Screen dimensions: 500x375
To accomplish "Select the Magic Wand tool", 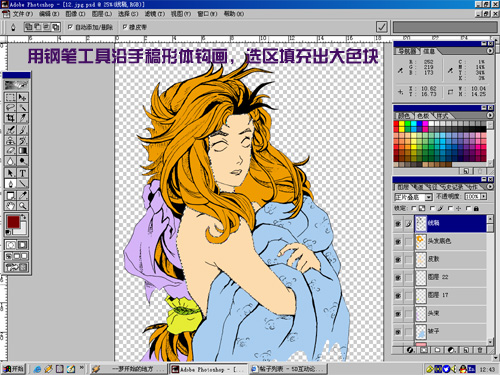I will (x=22, y=108).
